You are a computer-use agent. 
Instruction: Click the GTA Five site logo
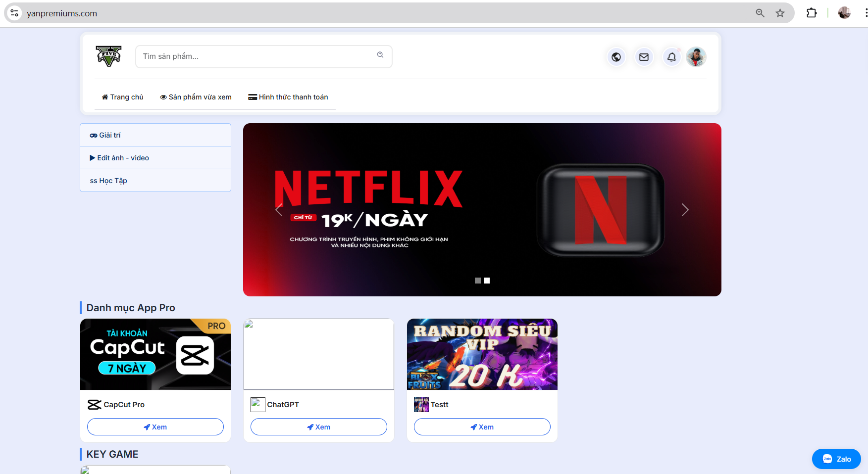[x=108, y=56]
